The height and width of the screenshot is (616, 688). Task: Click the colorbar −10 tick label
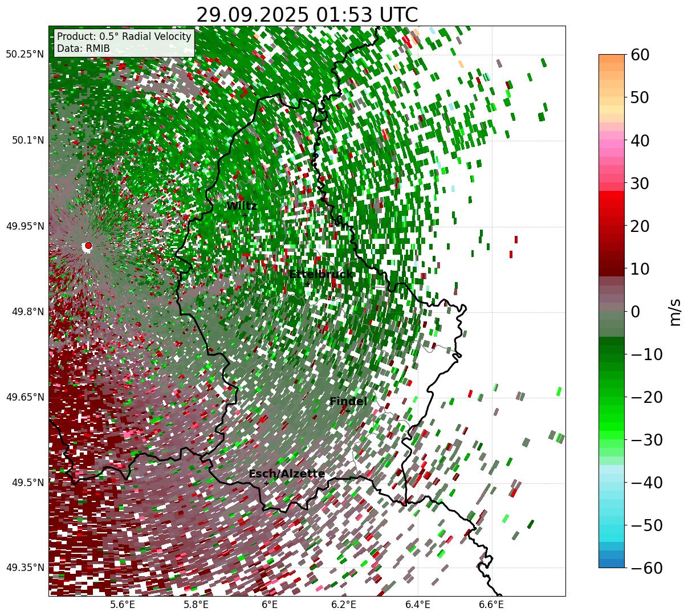[646, 354]
